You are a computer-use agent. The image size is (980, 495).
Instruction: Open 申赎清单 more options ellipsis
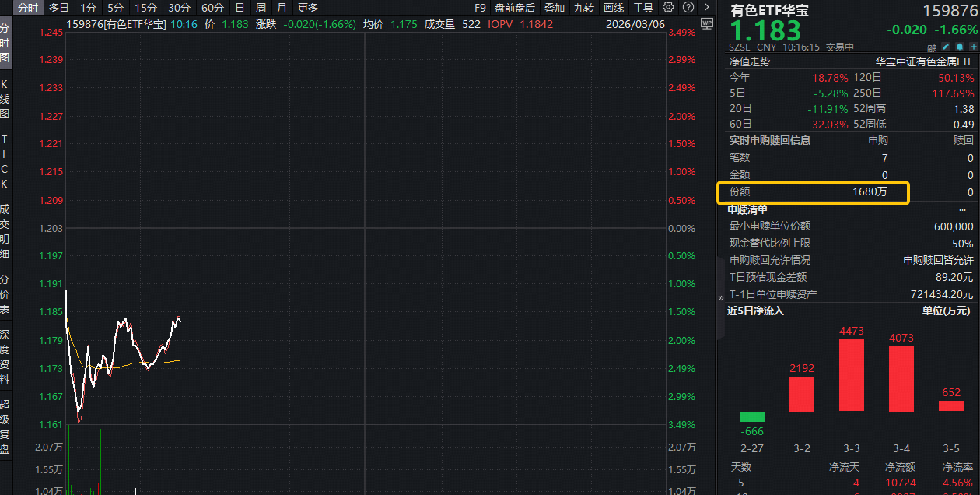pyautogui.click(x=964, y=209)
